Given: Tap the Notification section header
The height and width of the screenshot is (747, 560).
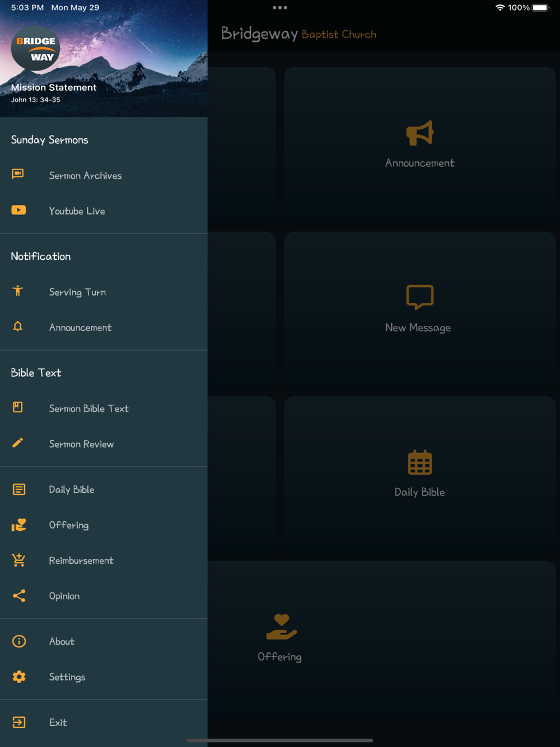Looking at the screenshot, I should point(41,256).
